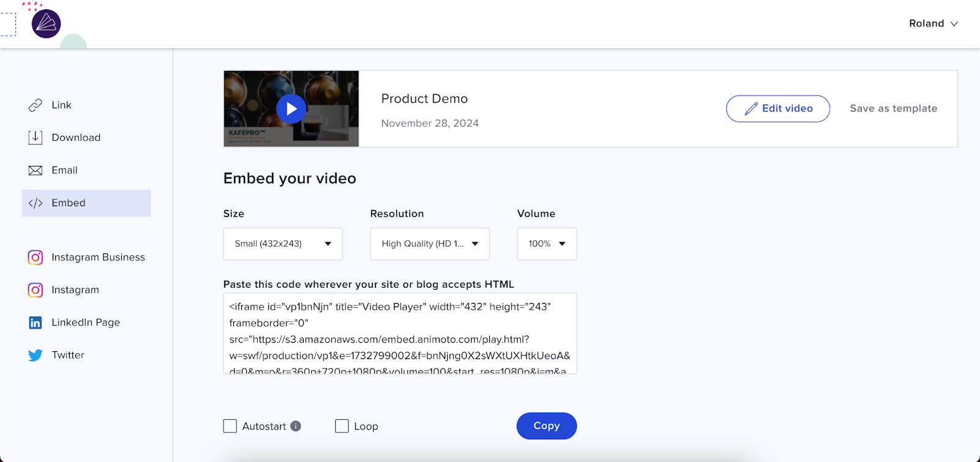Click the Embed code brackets icon
Screen dimensions: 980x462
(x=36, y=203)
